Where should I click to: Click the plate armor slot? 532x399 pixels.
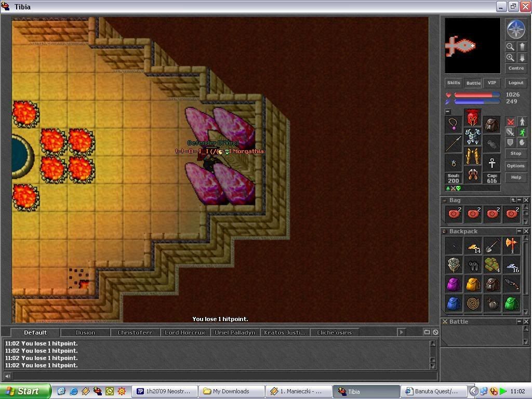point(473,137)
